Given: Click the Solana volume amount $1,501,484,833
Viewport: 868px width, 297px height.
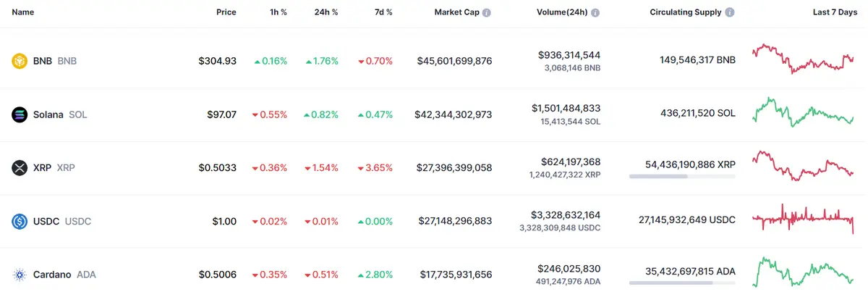Looking at the screenshot, I should tap(566, 108).
